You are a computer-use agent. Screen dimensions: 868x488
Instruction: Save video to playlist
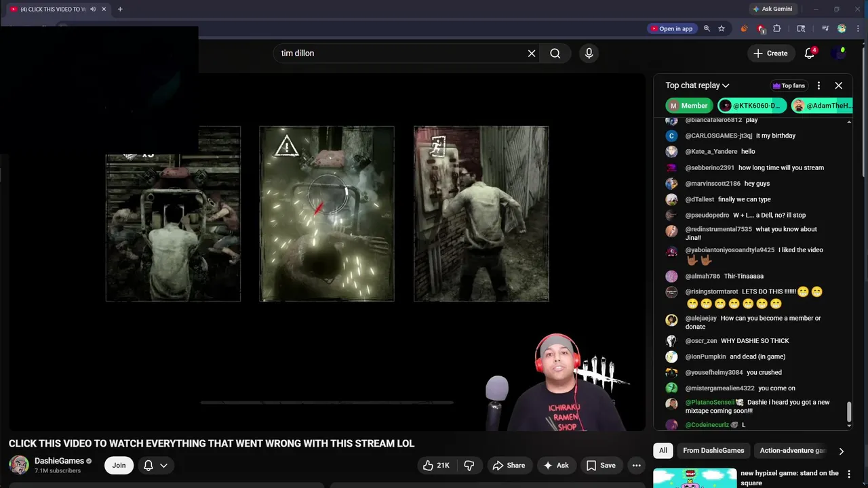pos(601,465)
